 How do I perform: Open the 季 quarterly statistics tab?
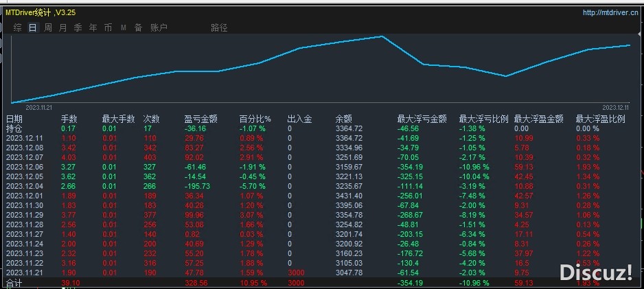78,28
